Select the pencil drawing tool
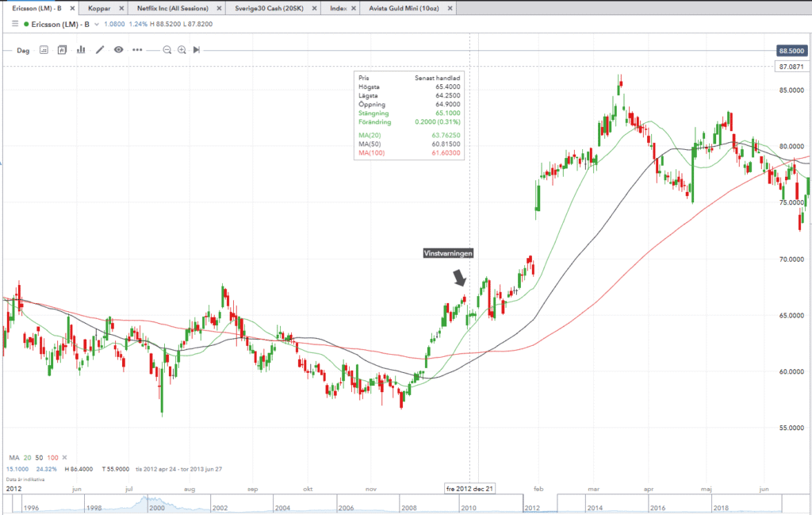812x515 pixels. point(100,49)
